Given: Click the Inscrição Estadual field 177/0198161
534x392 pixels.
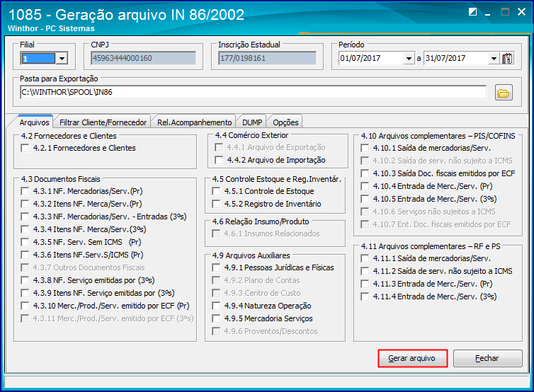Looking at the screenshot, I should pyautogui.click(x=267, y=58).
